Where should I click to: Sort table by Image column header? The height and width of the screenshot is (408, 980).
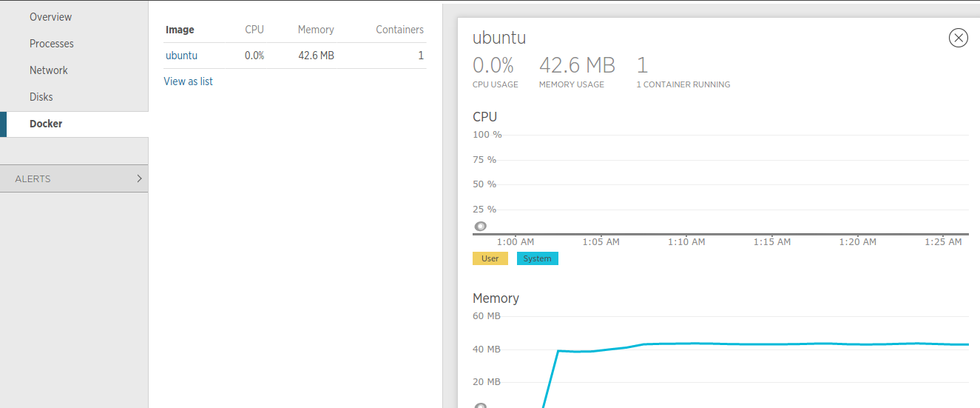pos(180,30)
